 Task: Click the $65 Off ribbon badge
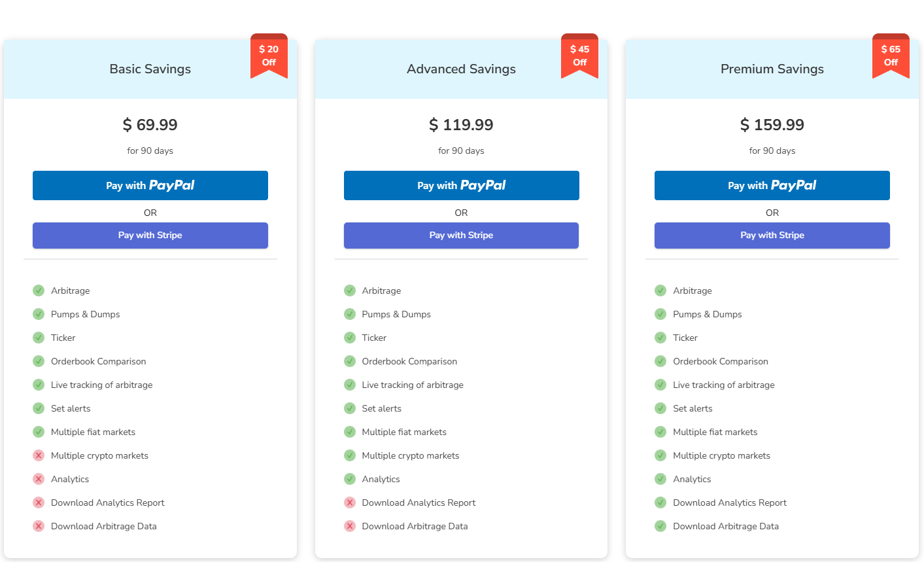(891, 56)
